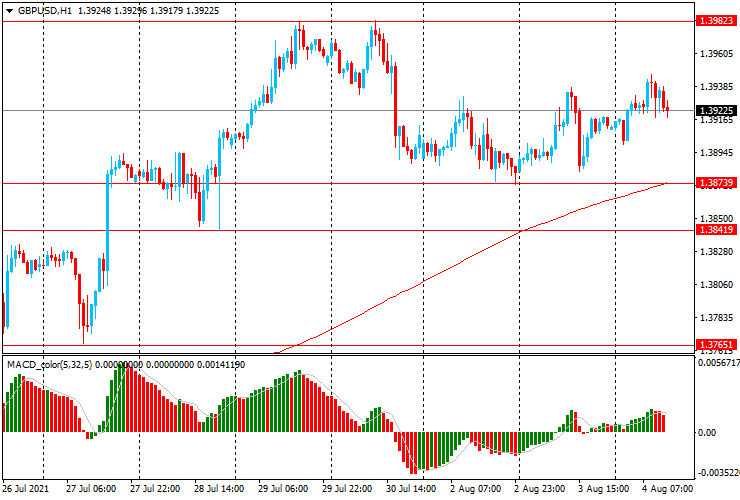Click the MACD 0.00 axis value
740x500 pixels.
(706, 433)
